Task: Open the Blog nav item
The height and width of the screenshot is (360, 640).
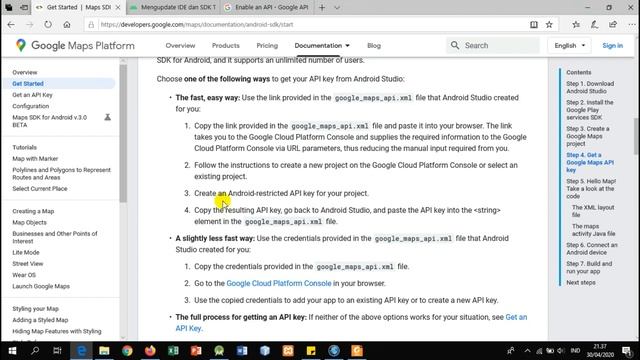Action: 374,45
